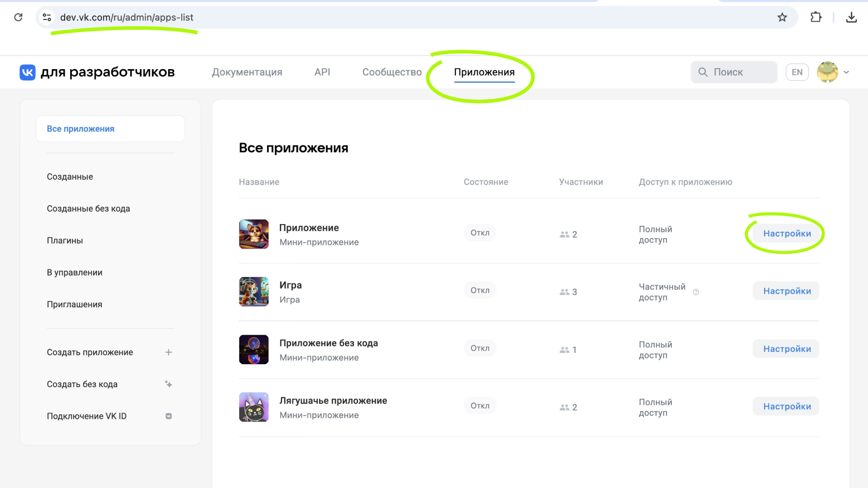
Task: Click participants icon in Лягушачье приложение row
Action: [564, 407]
